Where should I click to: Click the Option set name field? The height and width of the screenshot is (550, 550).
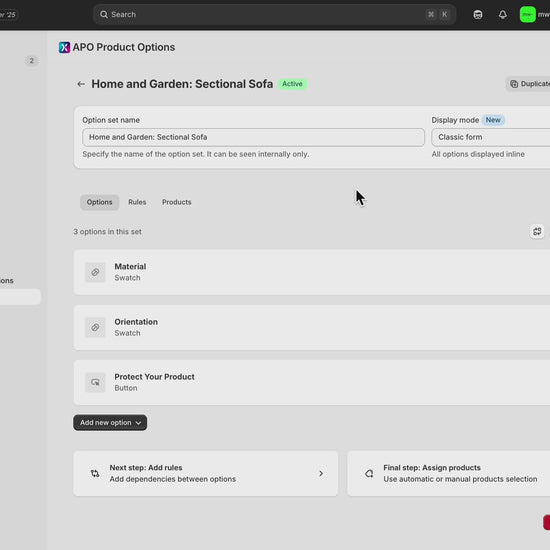pyautogui.click(x=253, y=137)
